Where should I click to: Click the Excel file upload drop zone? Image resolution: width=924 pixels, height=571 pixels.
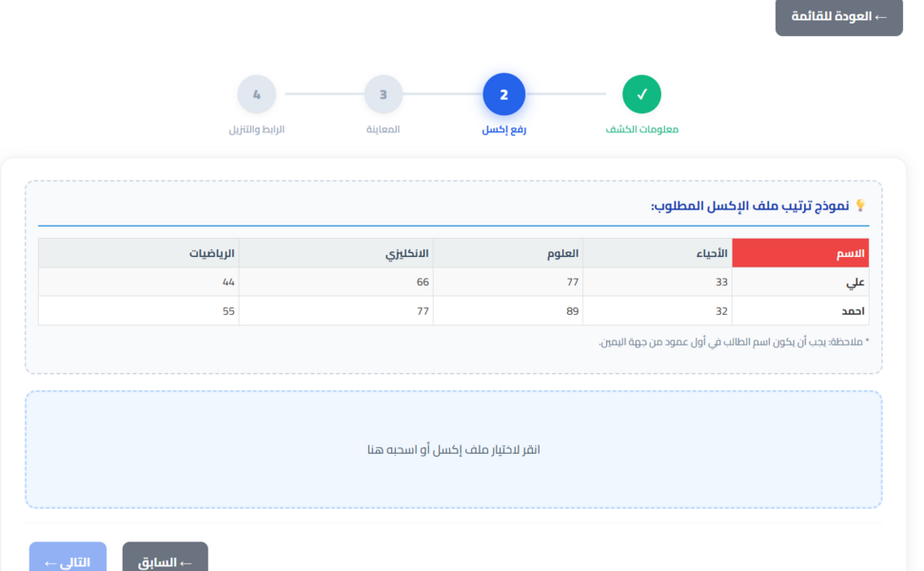tap(453, 449)
